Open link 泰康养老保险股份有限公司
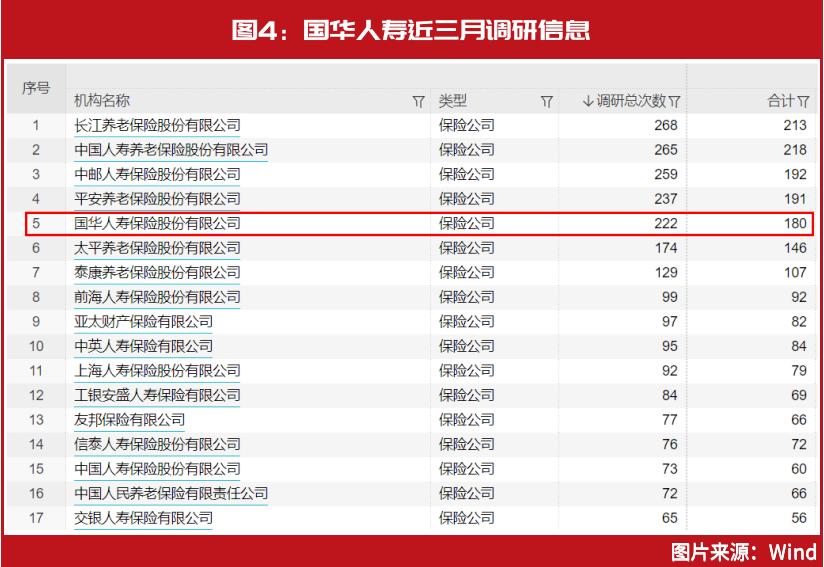 (157, 272)
